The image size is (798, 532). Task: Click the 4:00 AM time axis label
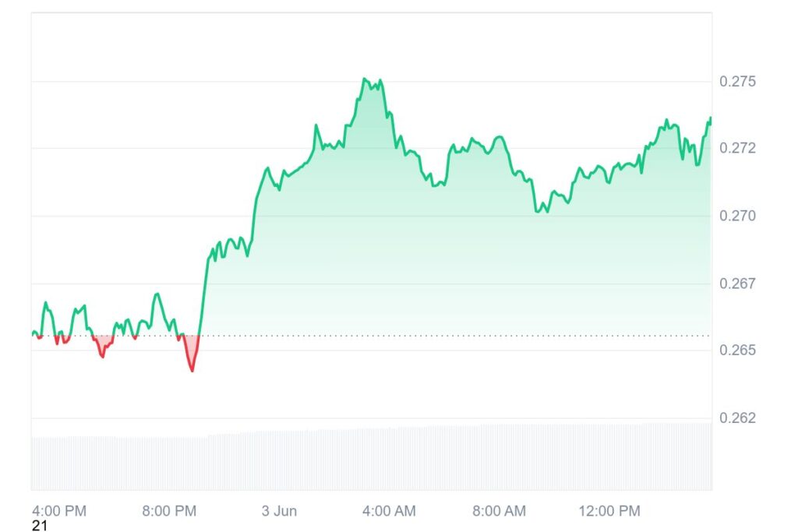[389, 511]
